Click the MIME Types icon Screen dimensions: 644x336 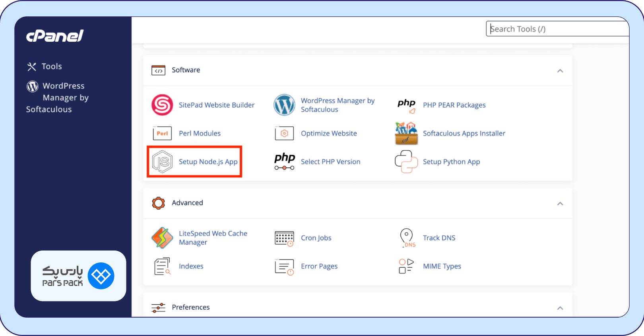coord(406,266)
